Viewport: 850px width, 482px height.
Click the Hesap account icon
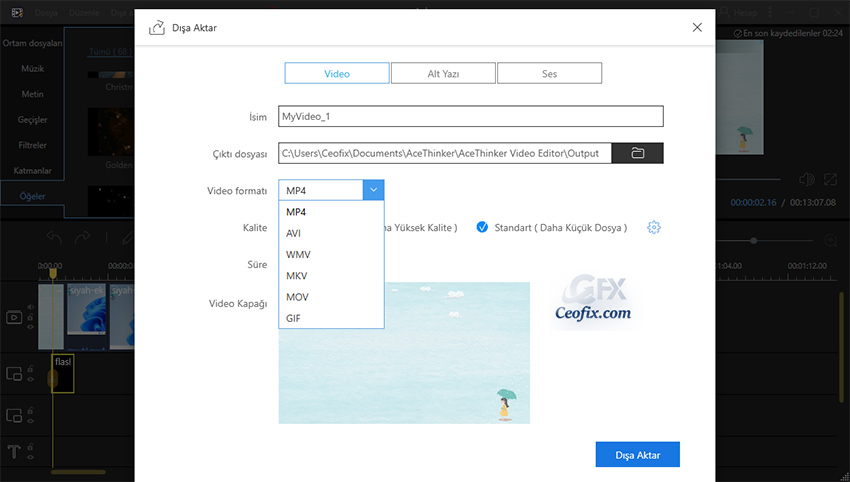724,12
